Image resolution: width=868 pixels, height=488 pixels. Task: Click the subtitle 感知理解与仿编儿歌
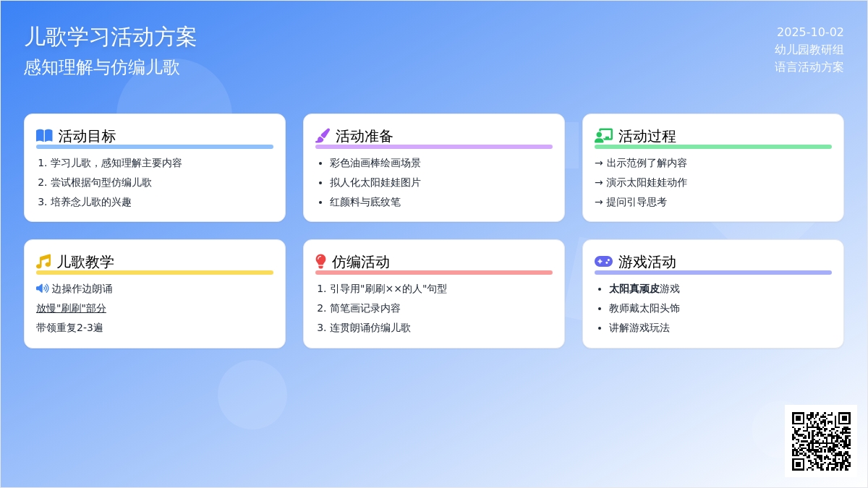(102, 67)
